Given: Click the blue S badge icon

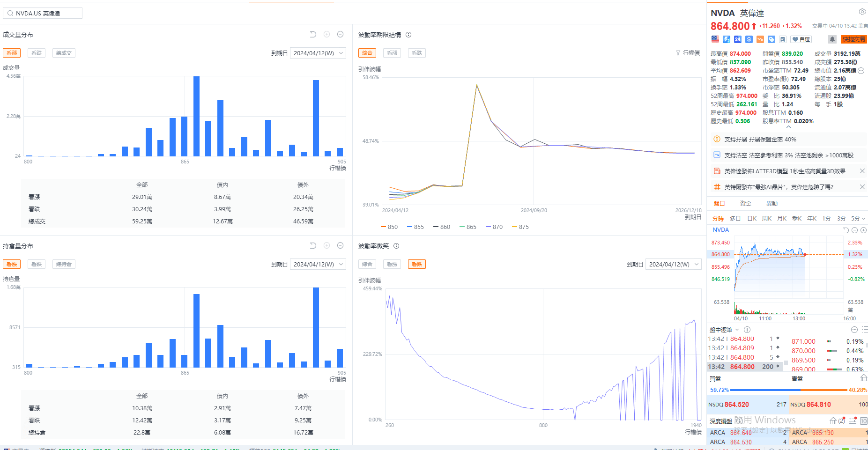Looking at the screenshot, I should [x=749, y=39].
